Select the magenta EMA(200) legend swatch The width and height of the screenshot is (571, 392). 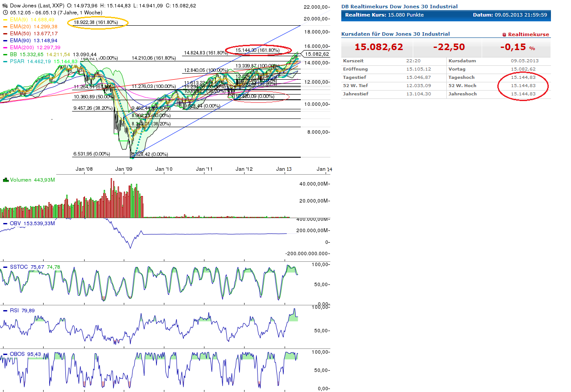coord(6,47)
